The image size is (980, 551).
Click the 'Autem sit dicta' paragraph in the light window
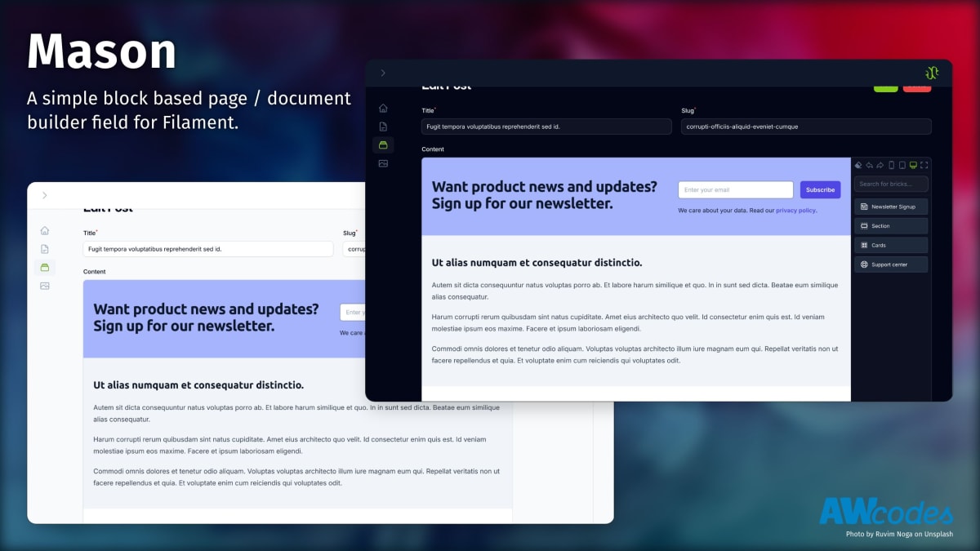[x=296, y=413]
